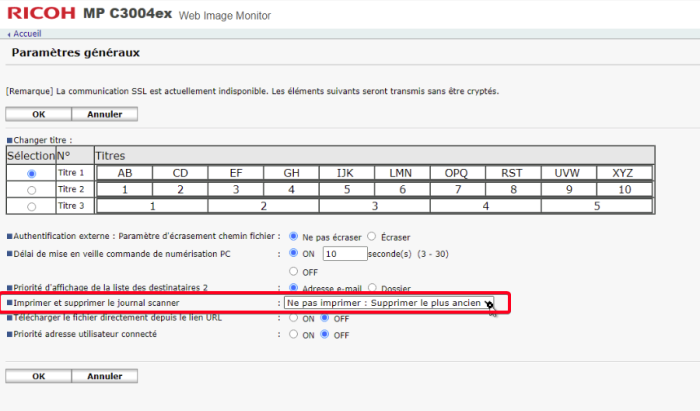This screenshot has height=411, width=700.
Task: Choose the 'Écraser' radio option
Action: coord(372,236)
